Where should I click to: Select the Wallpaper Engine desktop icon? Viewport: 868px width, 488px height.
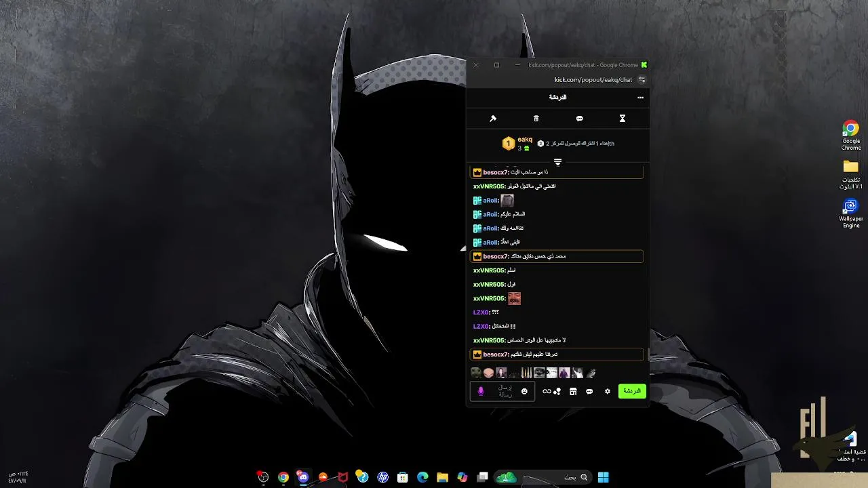coord(851,213)
